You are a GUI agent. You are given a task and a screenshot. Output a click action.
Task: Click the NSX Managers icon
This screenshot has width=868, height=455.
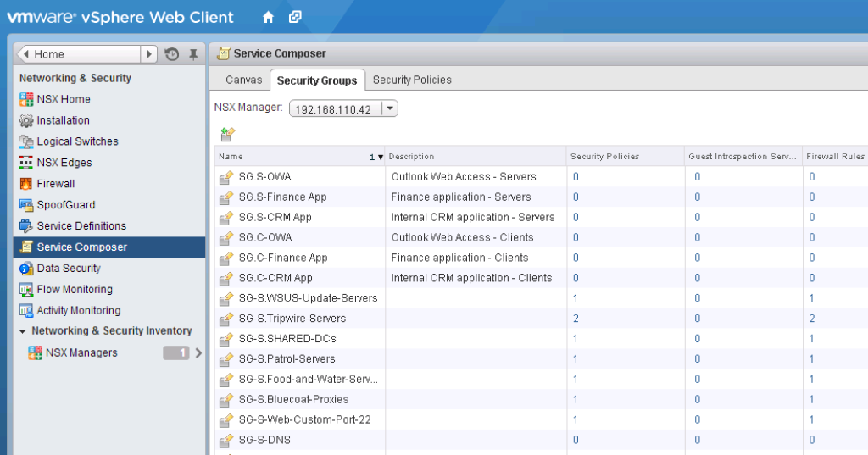click(x=35, y=352)
